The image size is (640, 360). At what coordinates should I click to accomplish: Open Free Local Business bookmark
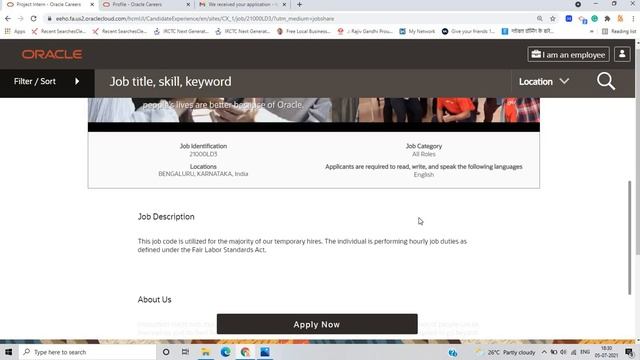pos(304,31)
